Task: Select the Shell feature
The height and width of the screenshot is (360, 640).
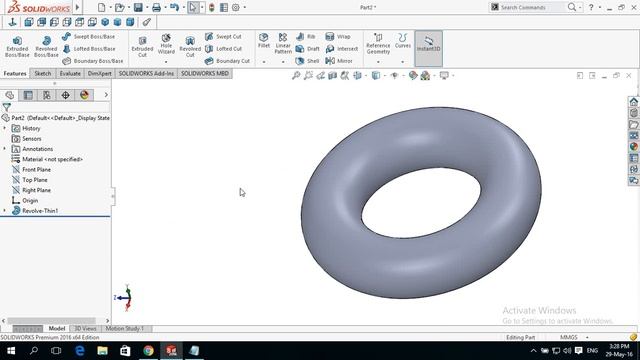Action: 307,61
